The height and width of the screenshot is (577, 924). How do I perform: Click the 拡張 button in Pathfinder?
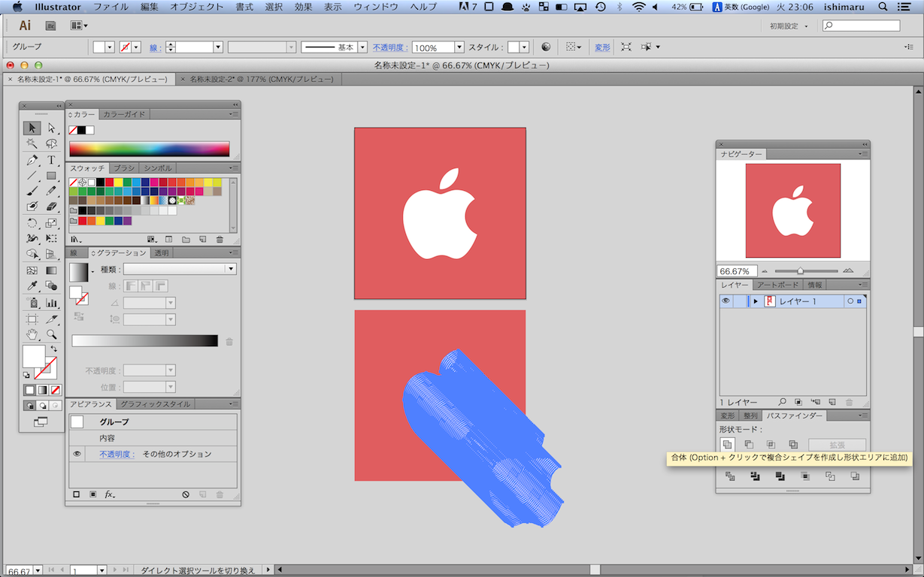(x=837, y=445)
